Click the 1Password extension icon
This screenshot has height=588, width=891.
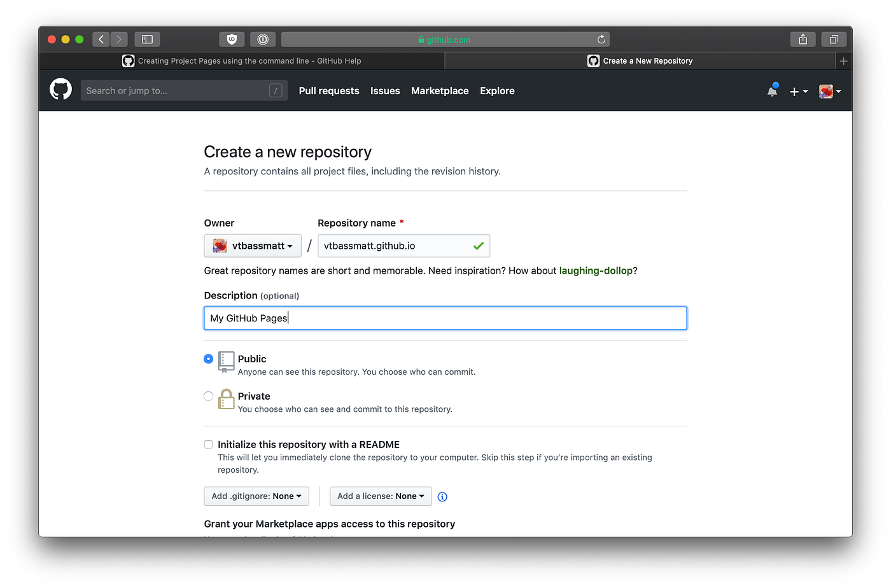pos(263,39)
